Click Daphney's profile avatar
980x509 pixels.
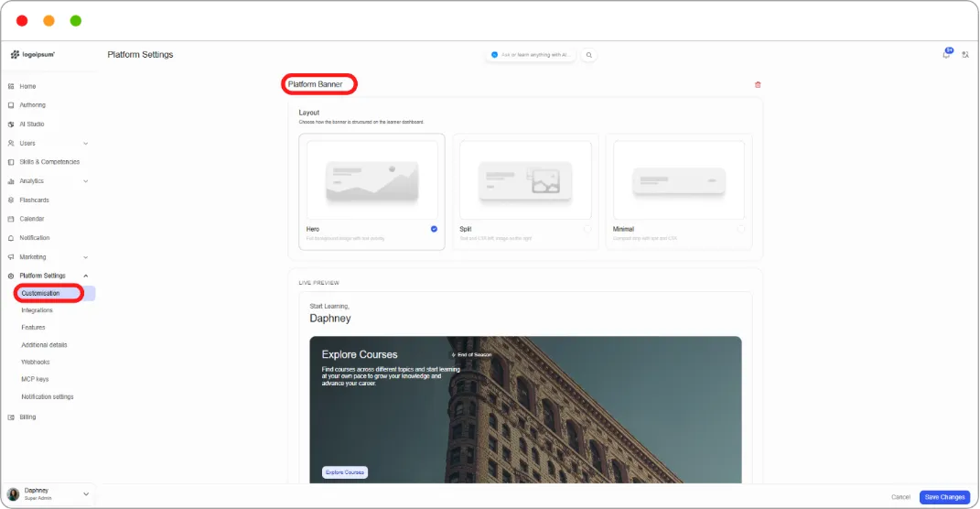(13, 494)
